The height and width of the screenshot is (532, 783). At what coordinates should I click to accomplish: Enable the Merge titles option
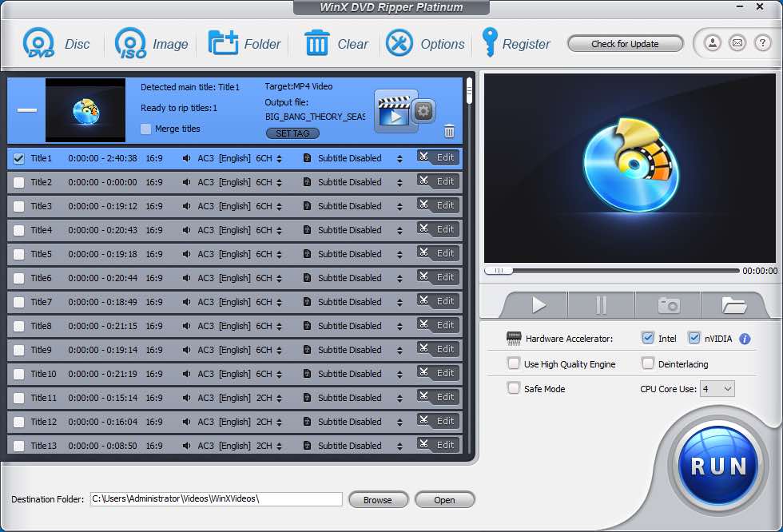coord(147,129)
